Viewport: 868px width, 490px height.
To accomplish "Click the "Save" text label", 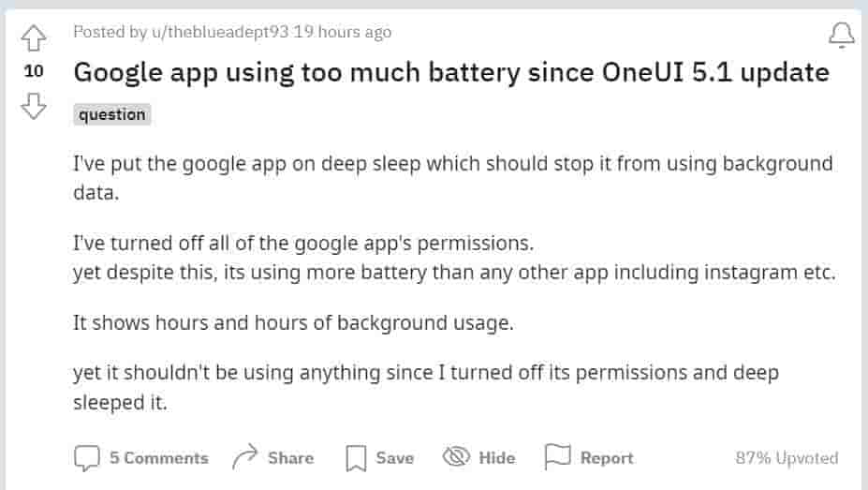I will pos(394,458).
